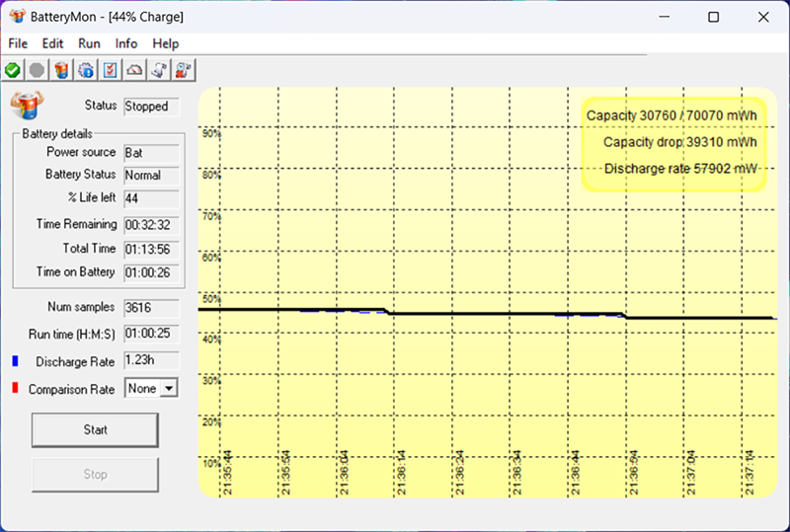Screen dimensions: 790x532
Task: Click Time Remaining value 00:32:32
Action: (x=151, y=225)
